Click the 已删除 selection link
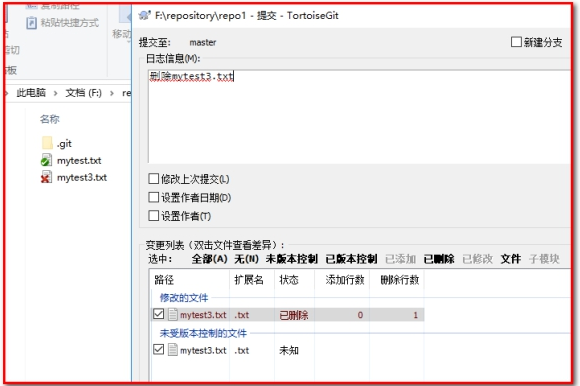This screenshot has height=386, width=580. coord(439,259)
